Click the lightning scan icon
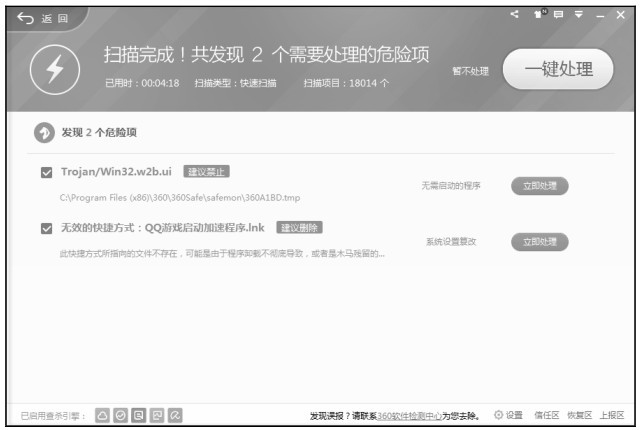 [55, 69]
